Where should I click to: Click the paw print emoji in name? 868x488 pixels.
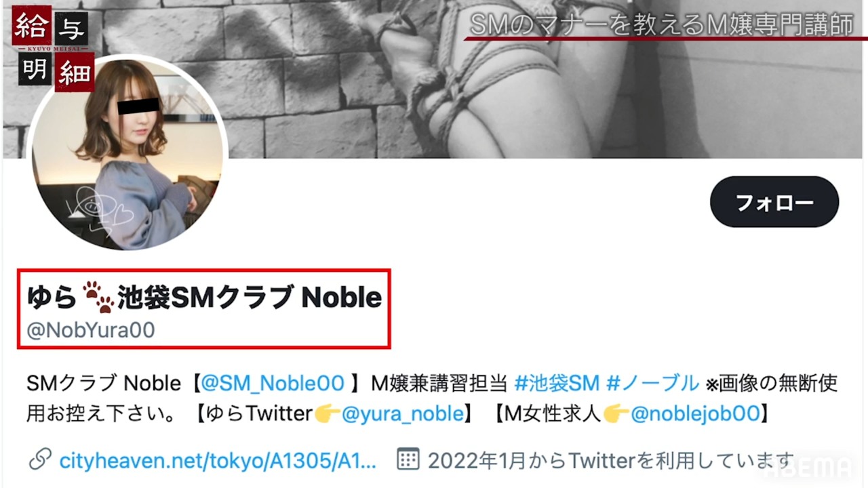click(x=98, y=297)
